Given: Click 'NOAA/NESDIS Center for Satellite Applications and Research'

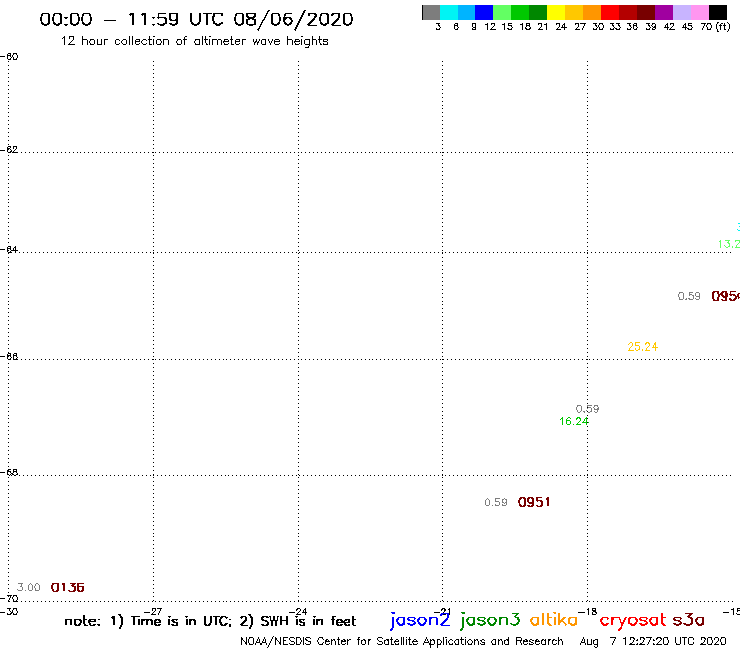Looking at the screenshot, I should (x=402, y=641).
